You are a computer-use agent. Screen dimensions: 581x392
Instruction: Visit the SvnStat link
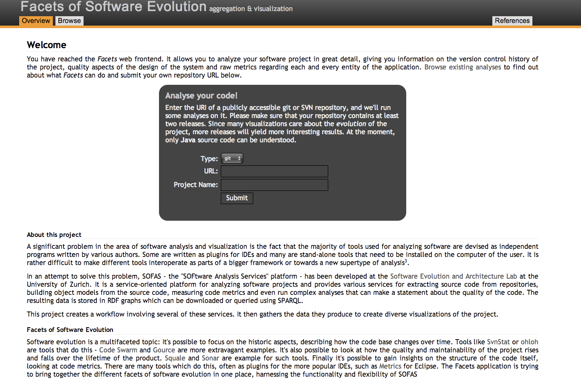tap(498, 342)
